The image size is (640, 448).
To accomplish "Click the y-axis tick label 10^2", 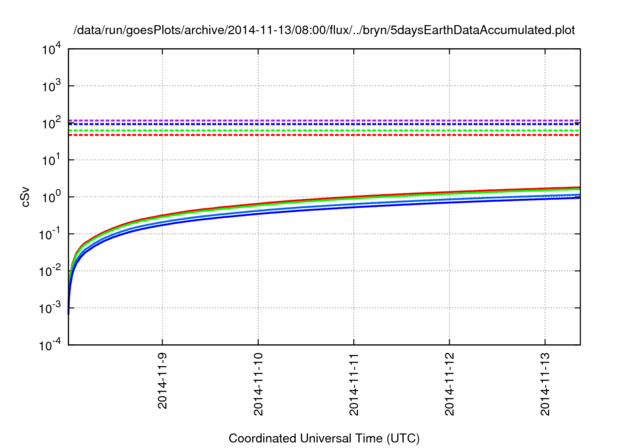I will [49, 123].
